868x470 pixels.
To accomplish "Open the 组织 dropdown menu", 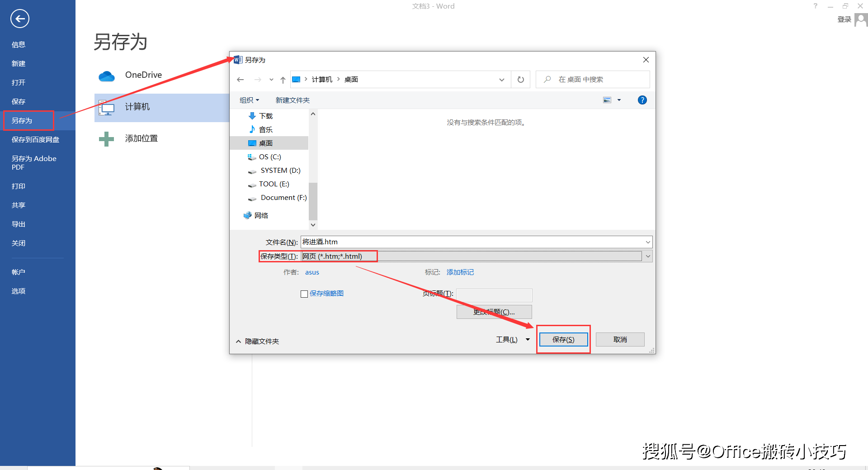I will (250, 100).
